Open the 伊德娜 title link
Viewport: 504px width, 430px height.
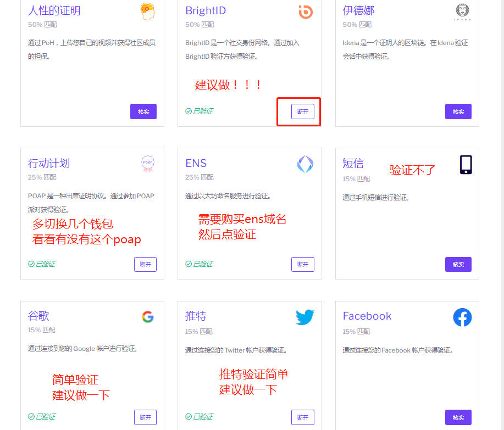pos(358,10)
